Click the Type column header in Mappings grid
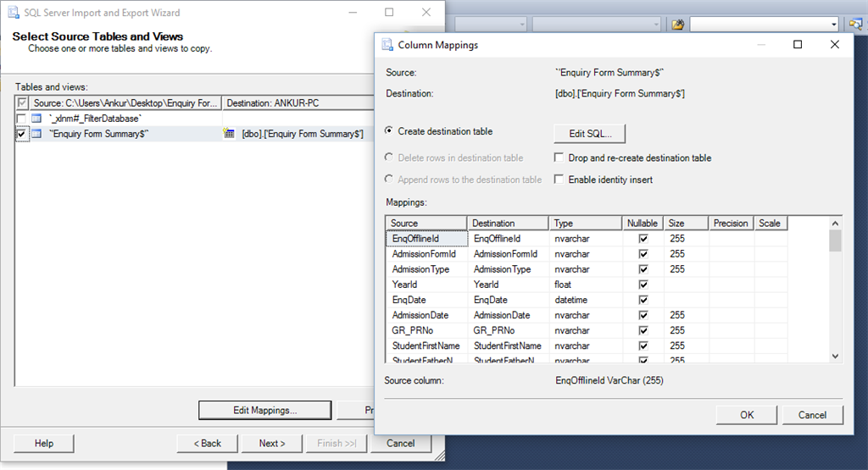868x470 pixels. (585, 223)
